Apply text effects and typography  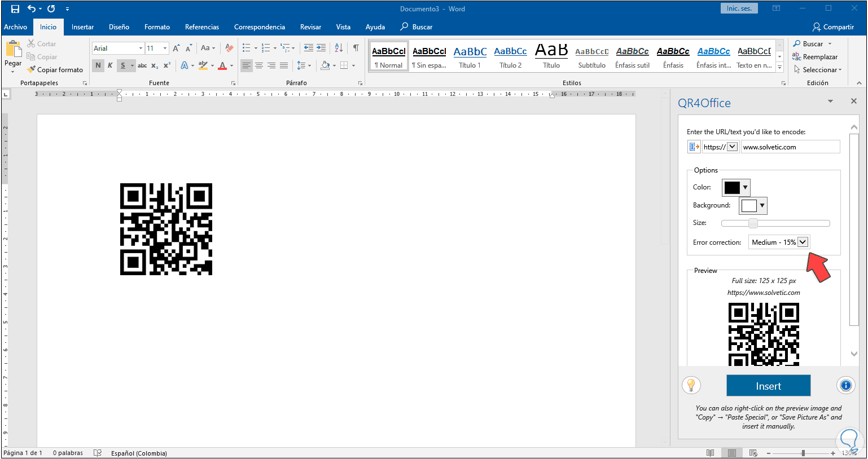tap(184, 66)
